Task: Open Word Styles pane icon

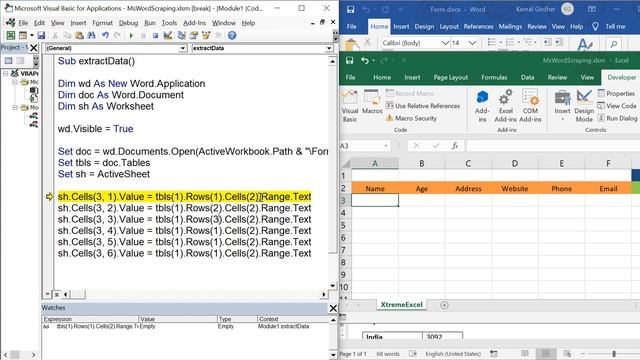Action: click(585, 44)
